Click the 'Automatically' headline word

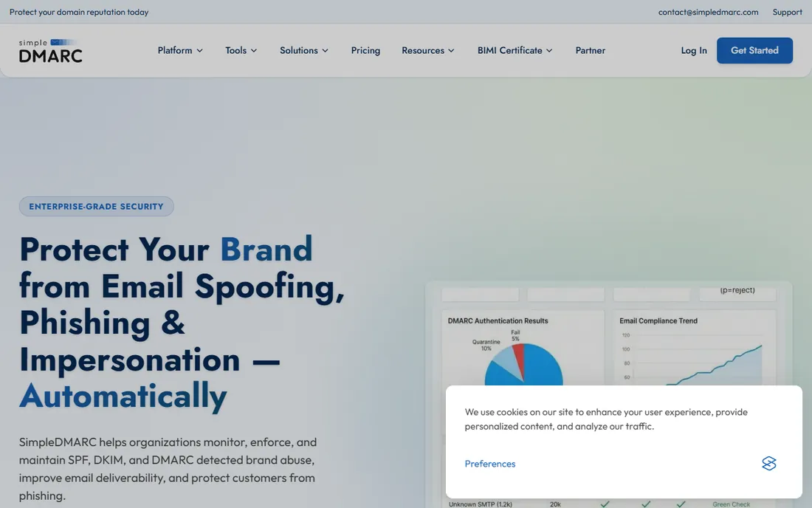click(123, 397)
